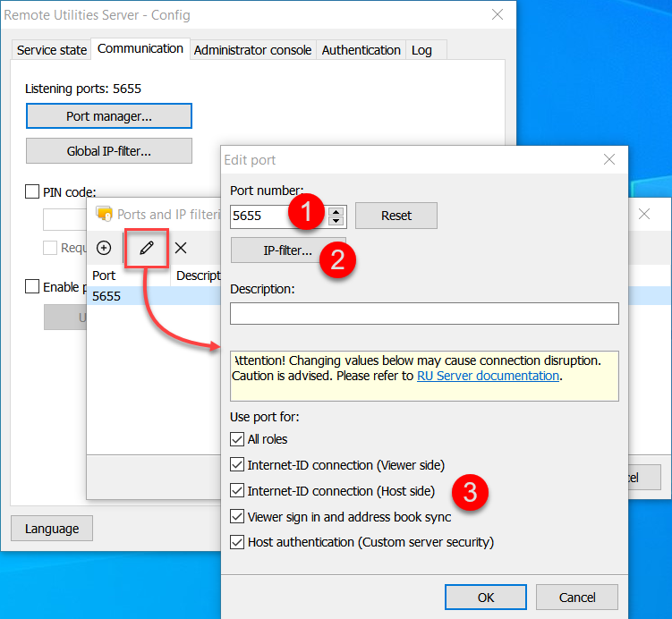Click the Description text field
Image resolution: width=672 pixels, height=619 pixels.
pyautogui.click(x=424, y=314)
